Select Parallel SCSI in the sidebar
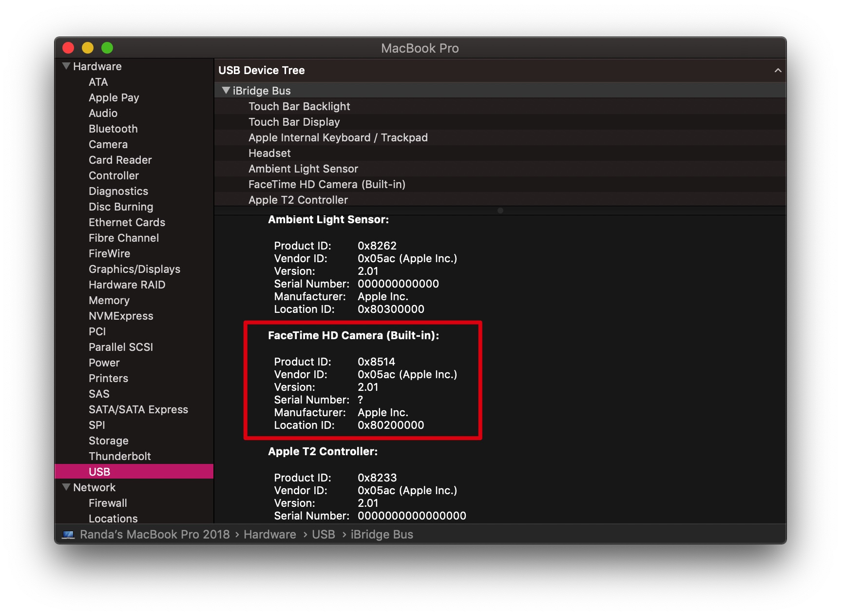 tap(121, 347)
